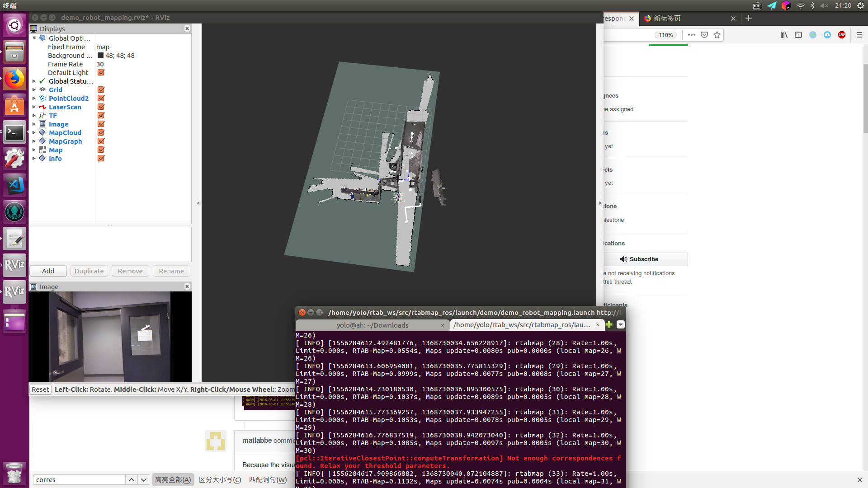Screen dimensions: 868x488
Task: Disable the LaserScan display checkbox
Action: (101, 107)
